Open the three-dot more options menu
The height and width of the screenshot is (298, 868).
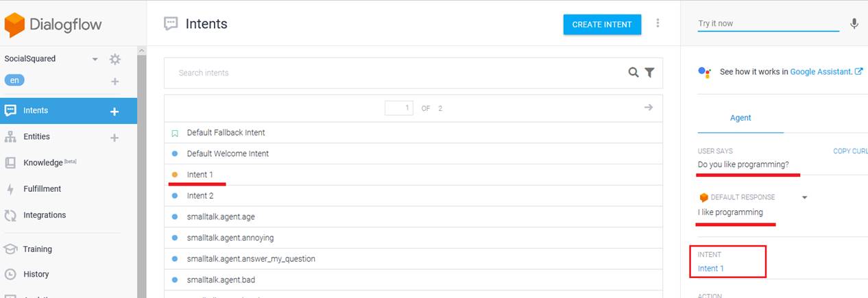point(658,23)
